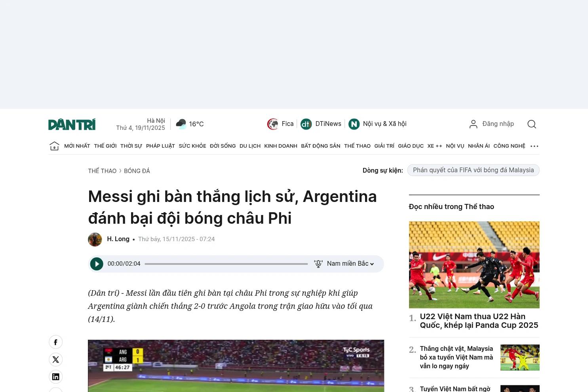Viewport: 588px width, 392px height.
Task: Read Thắng chật vật, Malaysia article
Action: tap(457, 358)
